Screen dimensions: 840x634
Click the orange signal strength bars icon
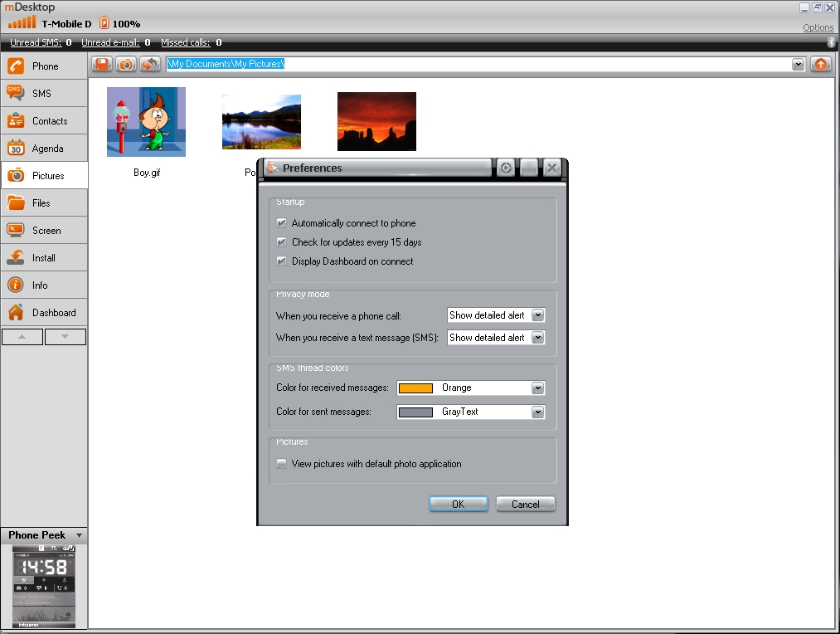click(x=22, y=22)
